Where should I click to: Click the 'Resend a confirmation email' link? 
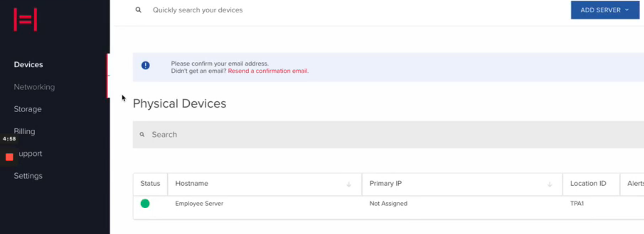[x=268, y=71]
